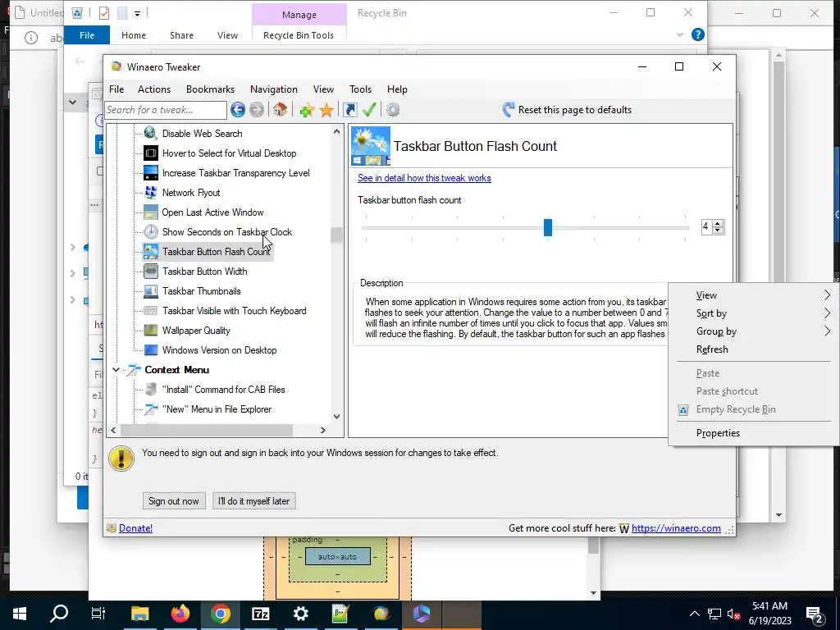Select "New" Menu in File Explorer item
Screen dimensions: 840x630
(x=217, y=409)
